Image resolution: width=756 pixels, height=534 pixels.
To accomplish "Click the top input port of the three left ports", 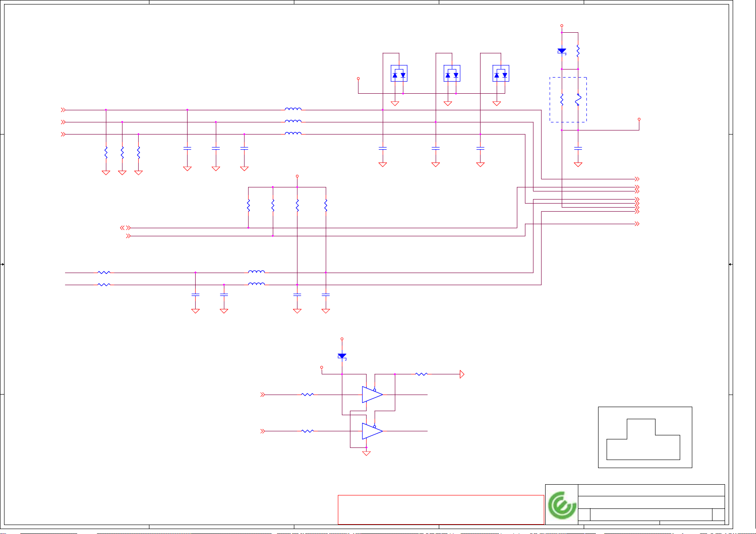I will pos(63,110).
